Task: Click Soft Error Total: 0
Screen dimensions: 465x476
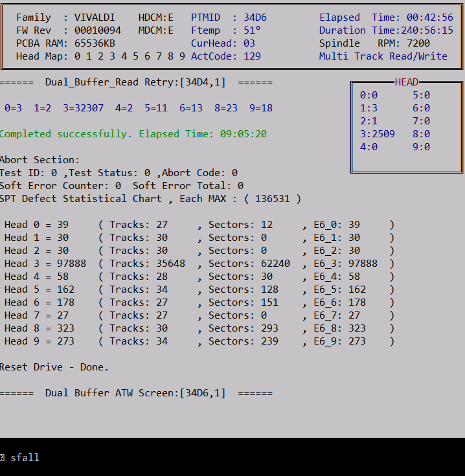Action: click(x=188, y=186)
